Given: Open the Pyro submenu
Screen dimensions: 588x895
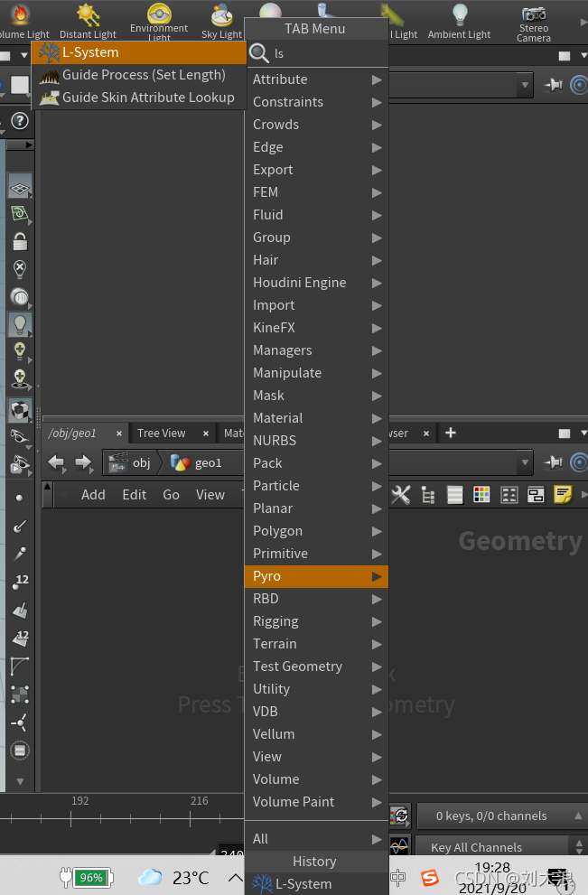Looking at the screenshot, I should [x=316, y=576].
